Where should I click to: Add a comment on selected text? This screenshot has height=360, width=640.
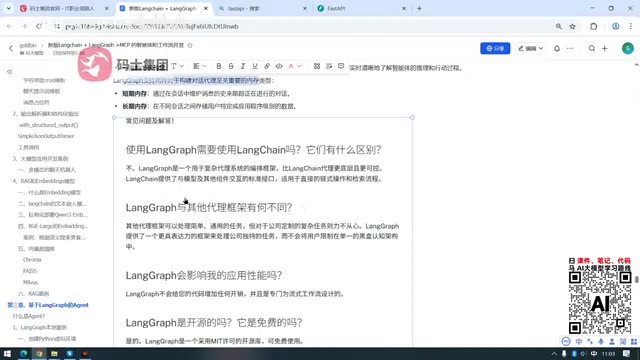click(341, 66)
